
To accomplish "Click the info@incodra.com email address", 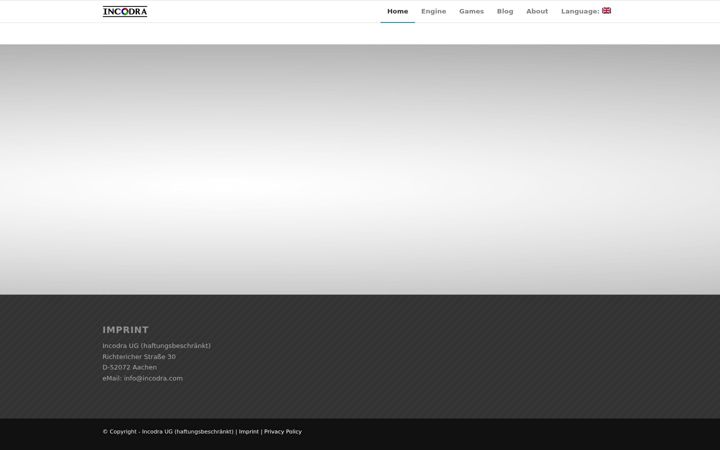I will point(153,378).
